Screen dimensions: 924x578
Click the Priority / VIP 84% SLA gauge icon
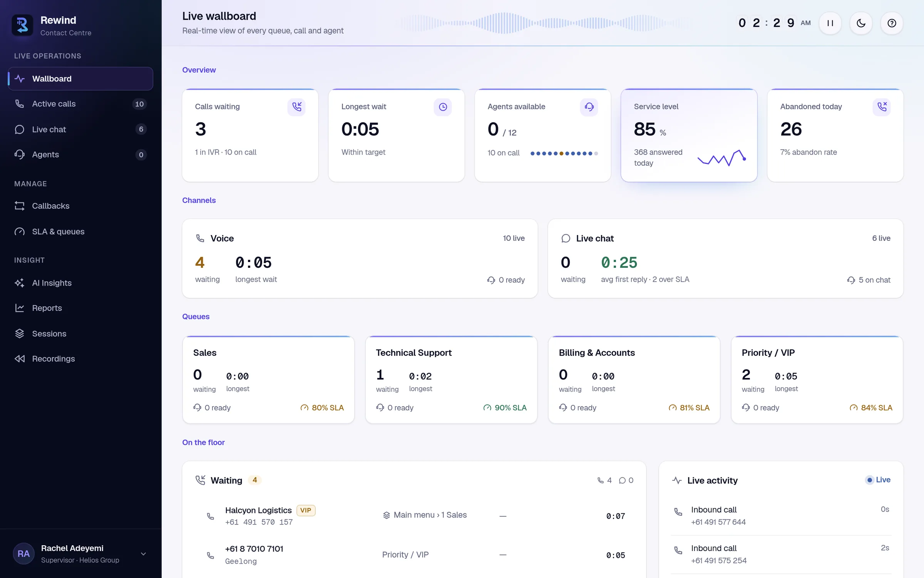coord(854,408)
